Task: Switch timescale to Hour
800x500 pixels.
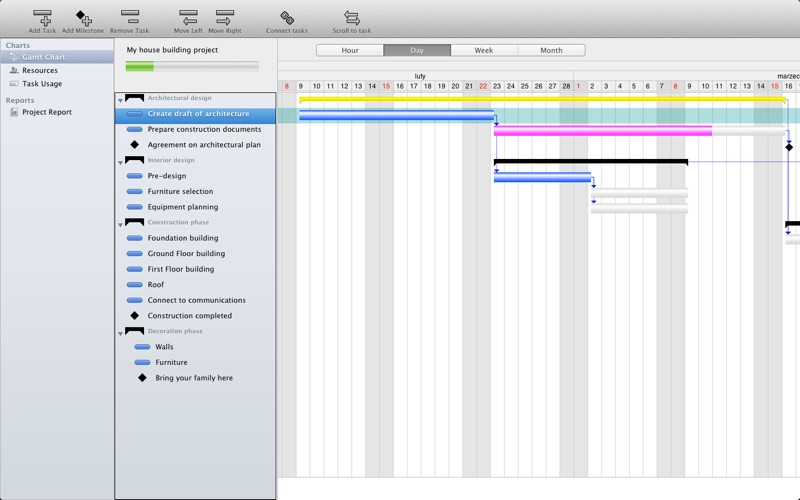Action: point(349,50)
